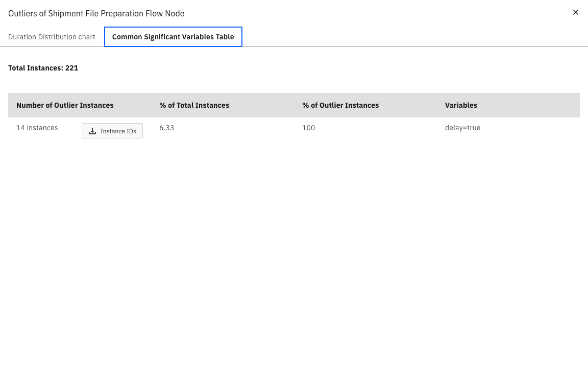This screenshot has width=588, height=380.
Task: Download the Instance IDs for 14 instances
Action: click(112, 131)
